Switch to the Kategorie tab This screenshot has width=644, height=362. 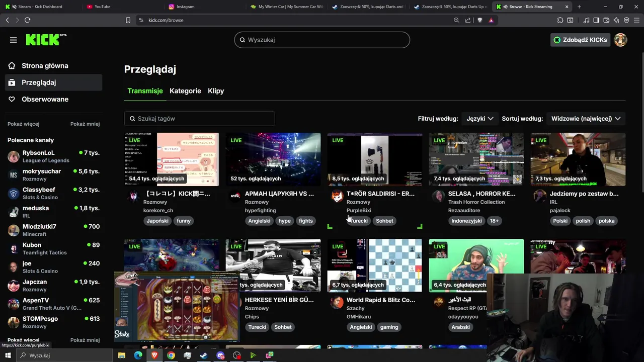pos(185,91)
